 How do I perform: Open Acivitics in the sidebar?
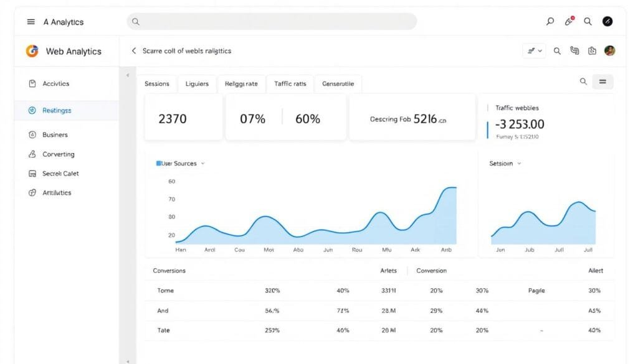55,83
